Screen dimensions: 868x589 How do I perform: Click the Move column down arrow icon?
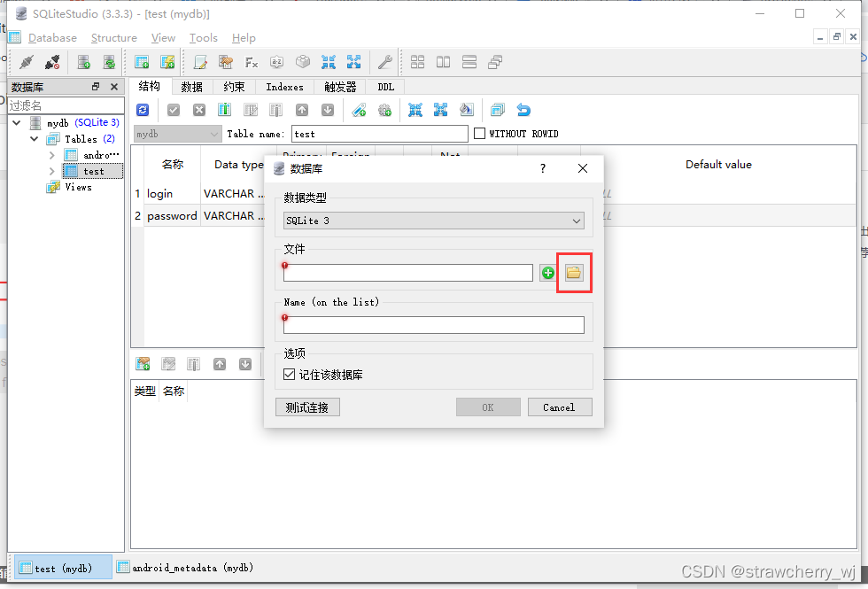click(328, 110)
